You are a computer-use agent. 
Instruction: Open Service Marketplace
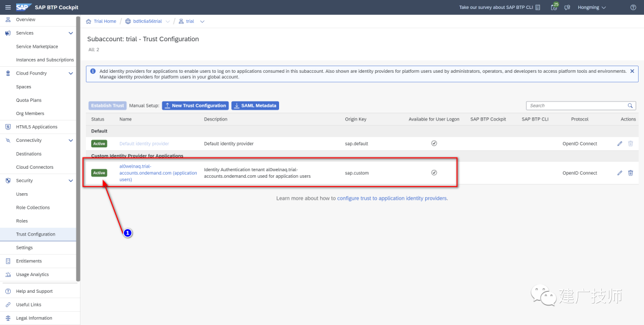(x=38, y=47)
